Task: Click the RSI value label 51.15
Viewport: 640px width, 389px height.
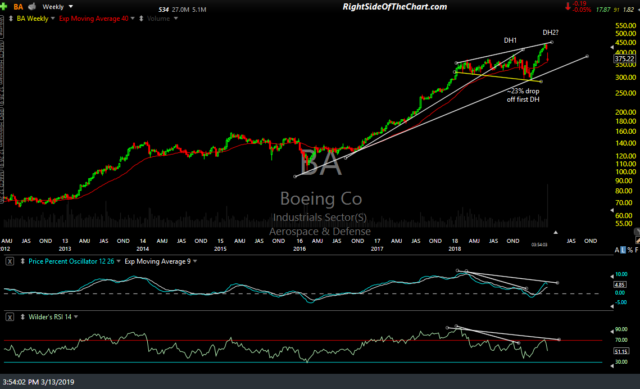Action: click(x=621, y=351)
